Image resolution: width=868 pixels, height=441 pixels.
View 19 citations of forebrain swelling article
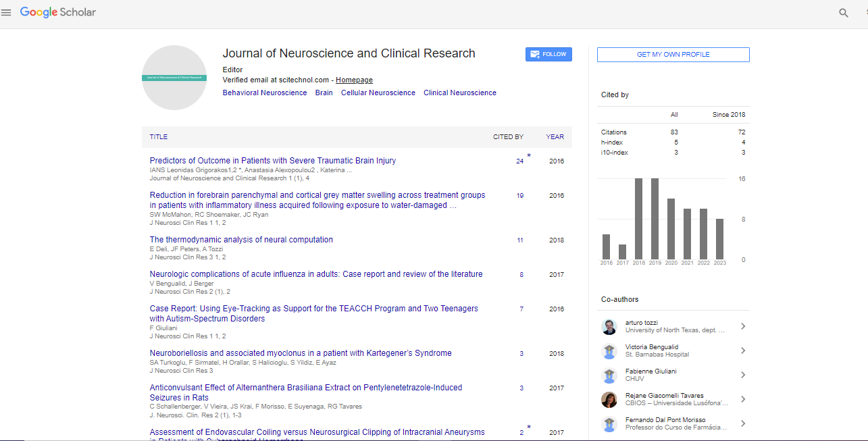519,196
